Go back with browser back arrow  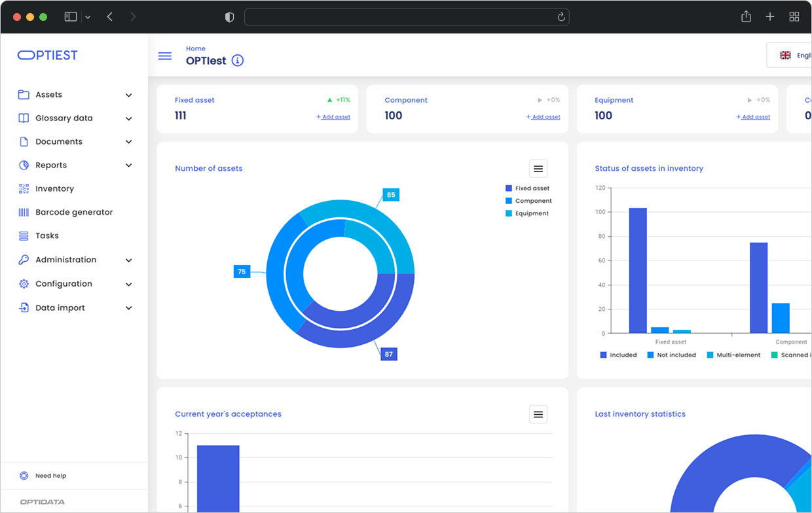tap(109, 17)
